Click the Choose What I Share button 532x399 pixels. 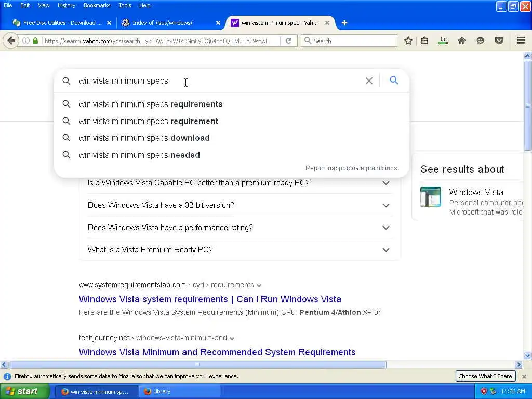485,376
